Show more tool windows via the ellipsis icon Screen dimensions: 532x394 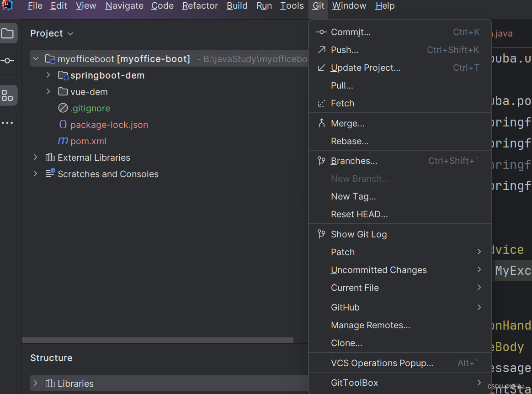(7, 123)
